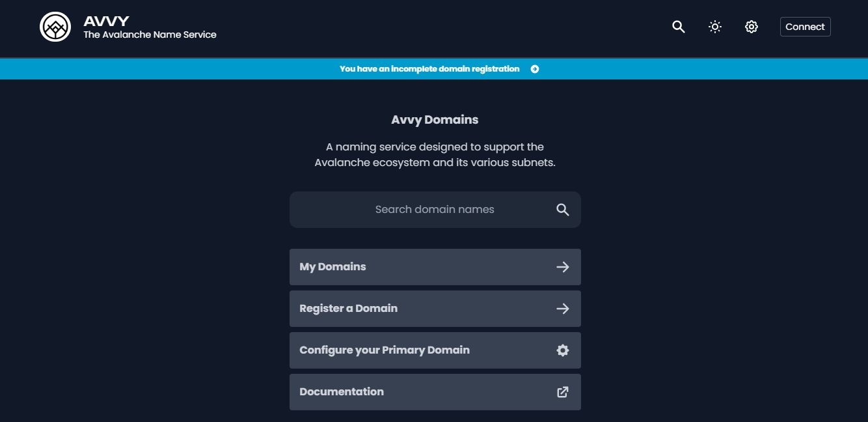Select the Register a Domain menu item

click(435, 309)
